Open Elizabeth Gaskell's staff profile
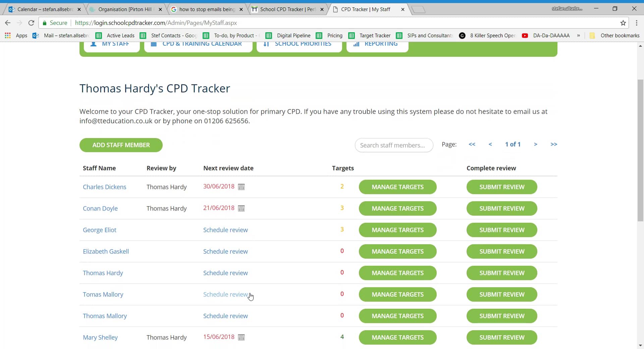Screen dimensions: 644x349 105,251
